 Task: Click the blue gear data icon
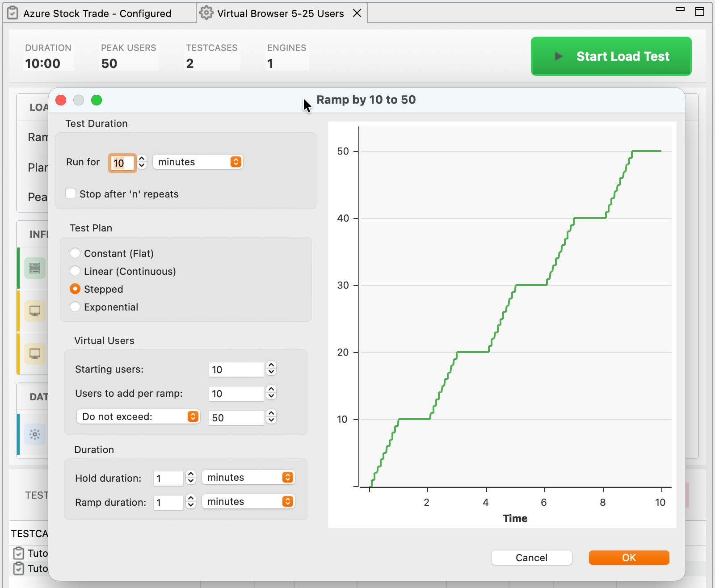(35, 434)
